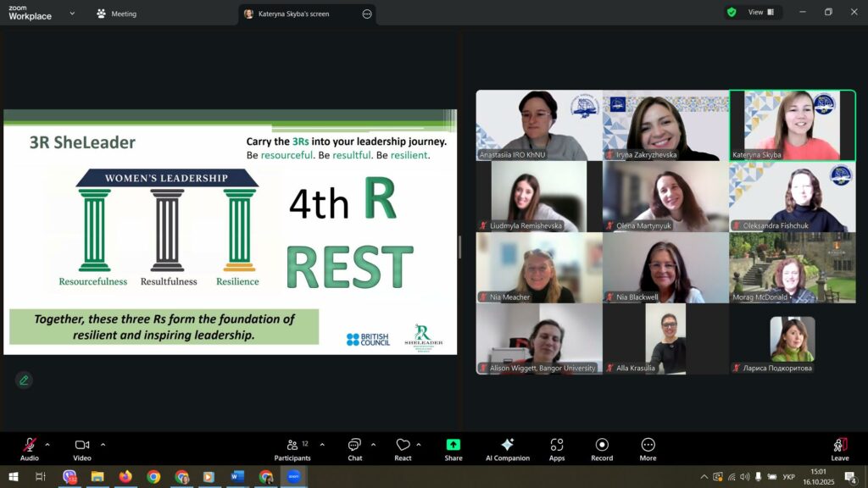Click the green encryption shield icon
The width and height of the screenshot is (868, 488).
point(731,13)
